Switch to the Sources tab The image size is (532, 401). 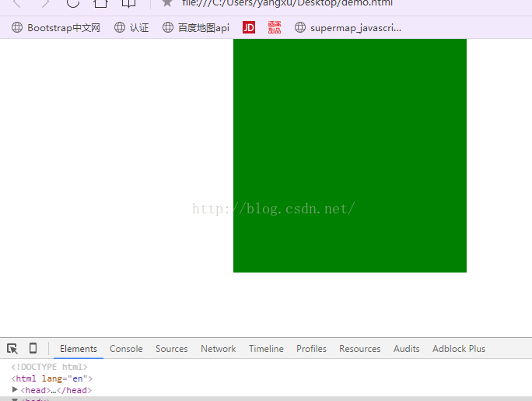click(x=172, y=349)
